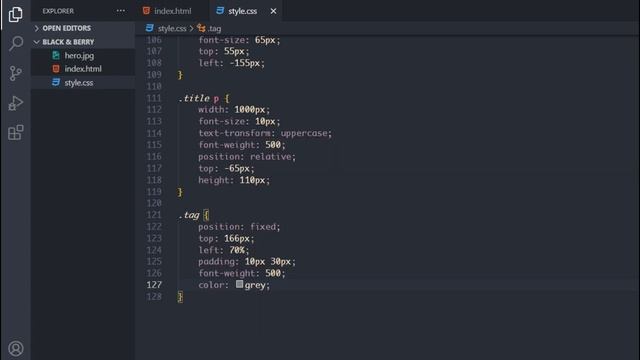This screenshot has width=640, height=360.
Task: Click the closing brace on line 128
Action: click(x=180, y=297)
